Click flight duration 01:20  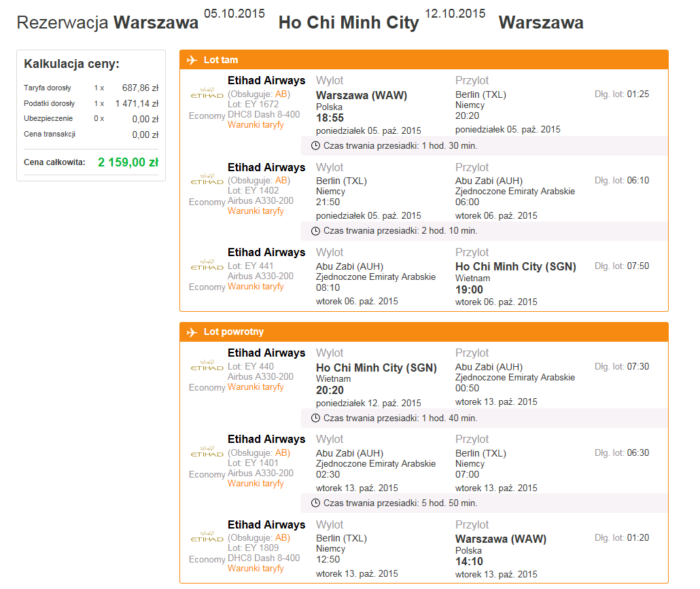(x=638, y=537)
